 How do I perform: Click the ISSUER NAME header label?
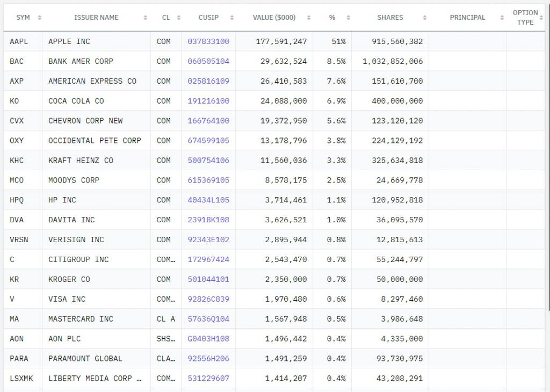click(x=96, y=18)
